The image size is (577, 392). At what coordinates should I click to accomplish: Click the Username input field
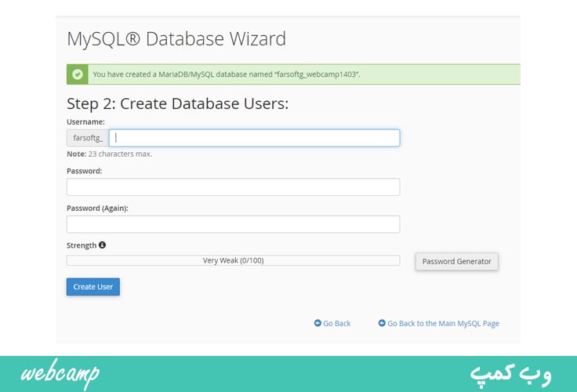coord(254,138)
